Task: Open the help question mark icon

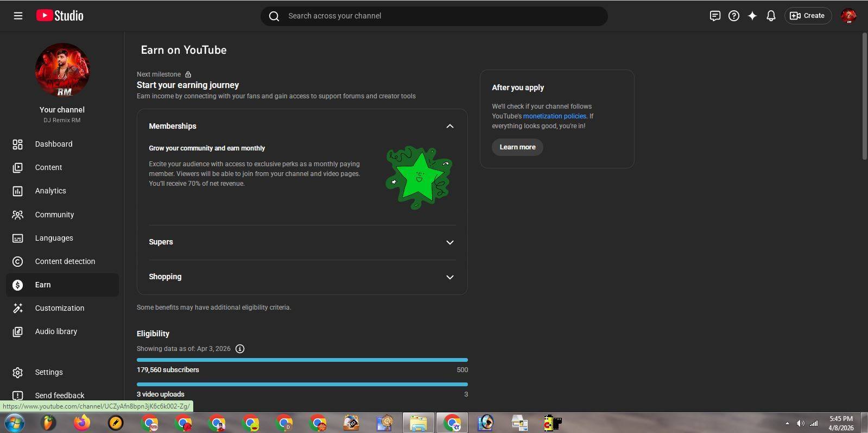Action: point(734,16)
